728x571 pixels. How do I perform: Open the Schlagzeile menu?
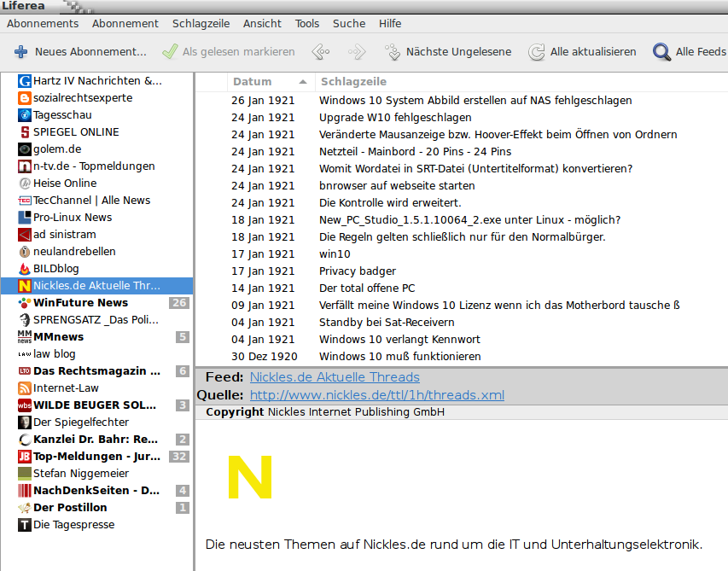pos(201,24)
